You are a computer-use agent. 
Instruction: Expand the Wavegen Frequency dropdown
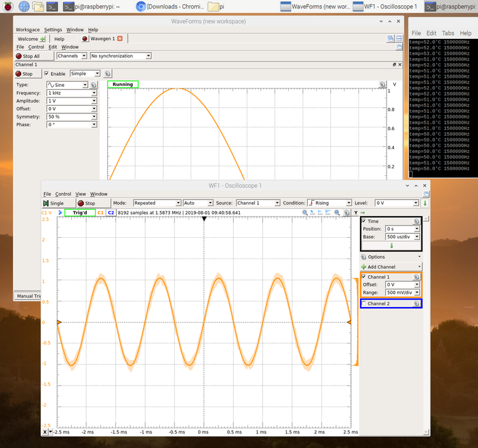pyautogui.click(x=94, y=93)
